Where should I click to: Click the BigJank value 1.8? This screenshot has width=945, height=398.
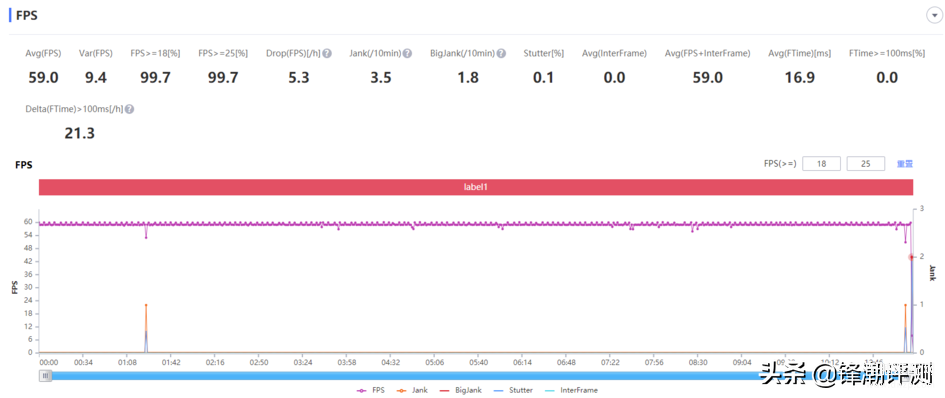[x=468, y=77]
